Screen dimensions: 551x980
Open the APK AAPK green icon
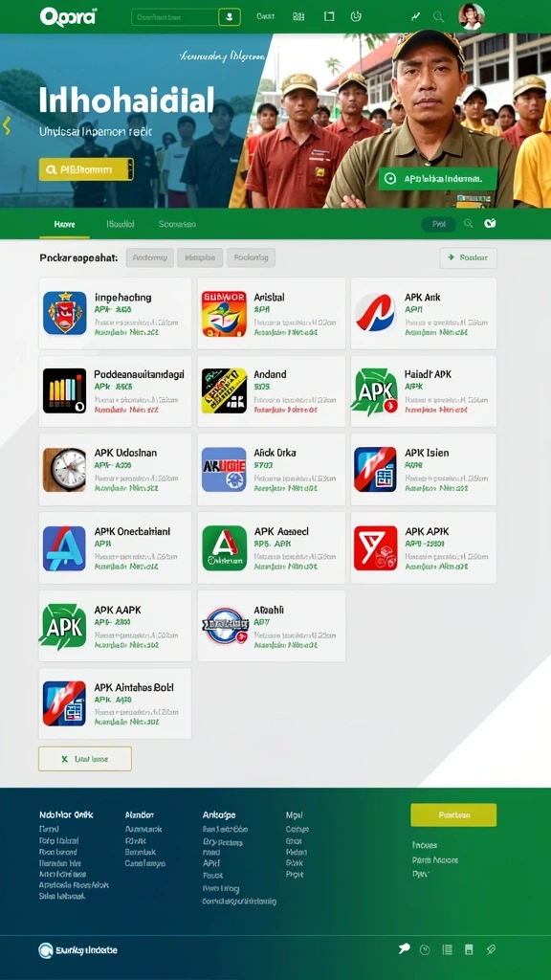(62, 627)
